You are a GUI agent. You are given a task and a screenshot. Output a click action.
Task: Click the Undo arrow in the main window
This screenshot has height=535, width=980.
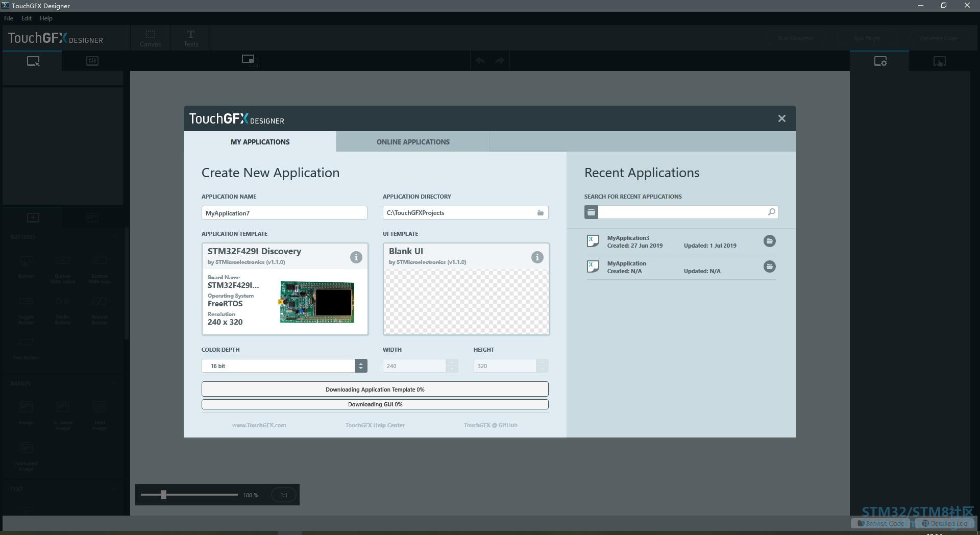(480, 61)
